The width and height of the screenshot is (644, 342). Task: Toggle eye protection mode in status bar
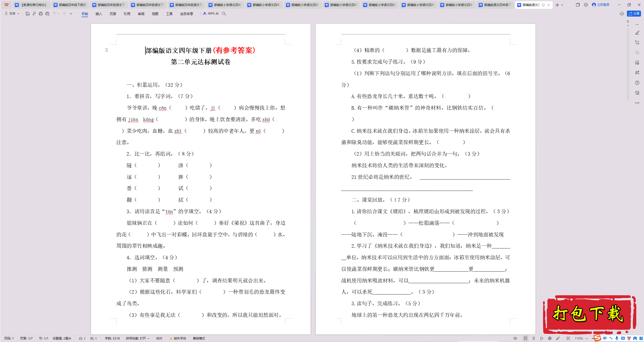point(515,338)
